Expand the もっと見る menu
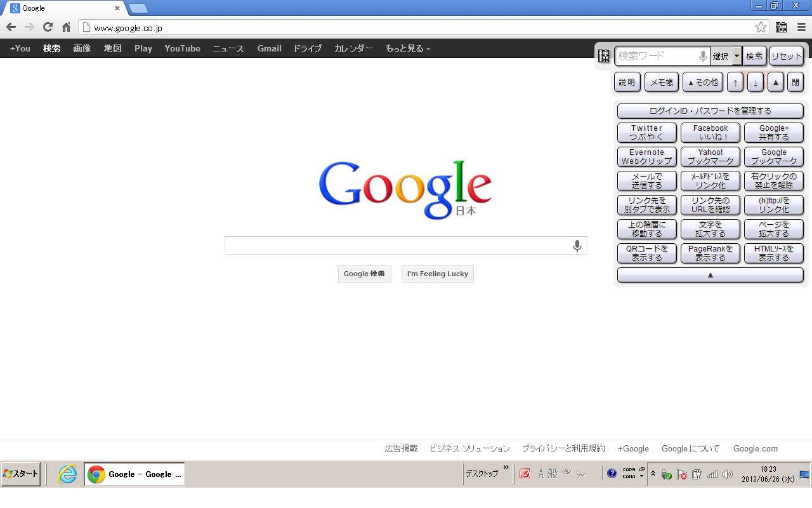The width and height of the screenshot is (812, 508). 408,48
